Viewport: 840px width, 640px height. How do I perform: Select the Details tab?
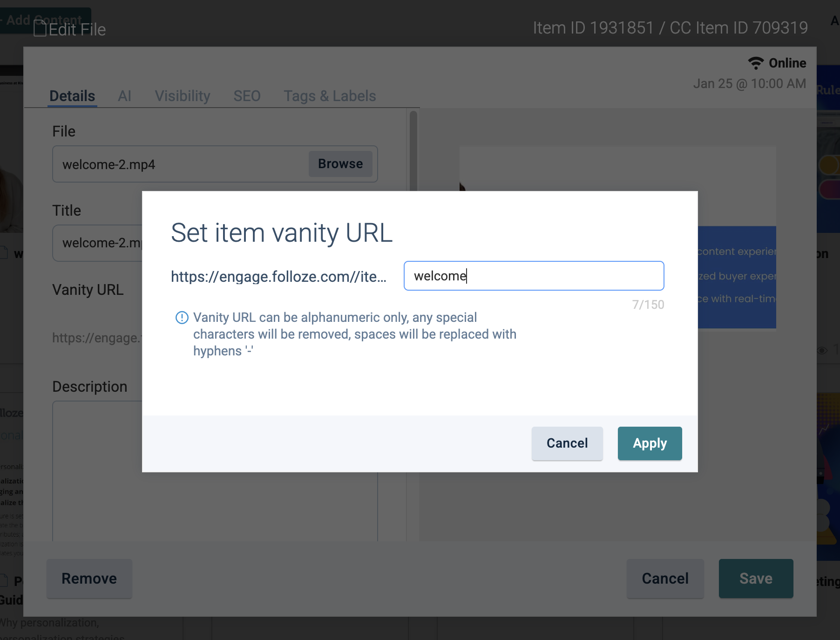72,96
